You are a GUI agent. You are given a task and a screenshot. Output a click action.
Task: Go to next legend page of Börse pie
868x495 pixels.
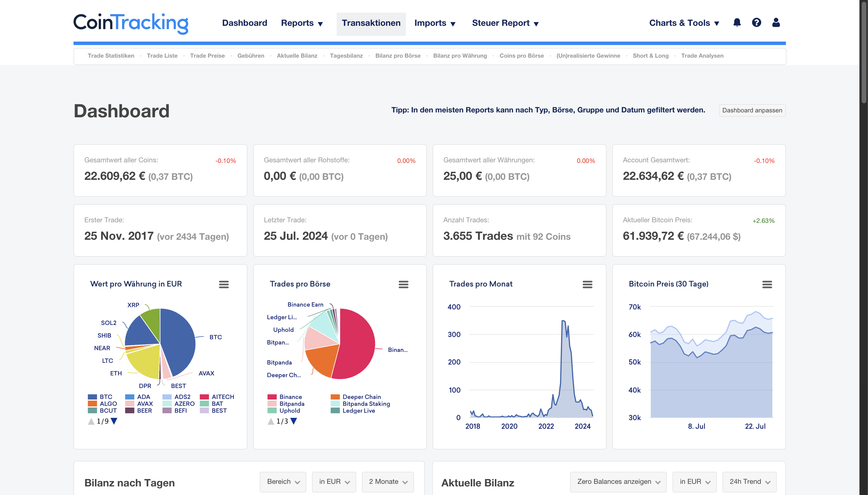(294, 421)
